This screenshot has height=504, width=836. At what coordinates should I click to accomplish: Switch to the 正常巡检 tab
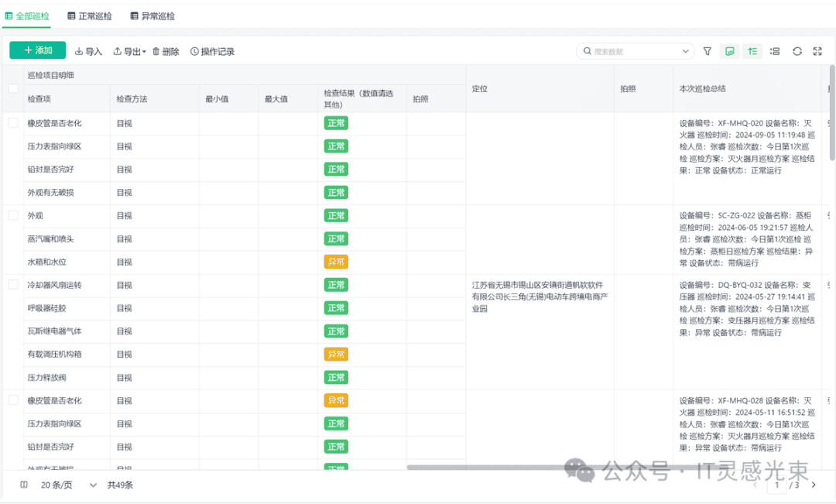(x=90, y=16)
